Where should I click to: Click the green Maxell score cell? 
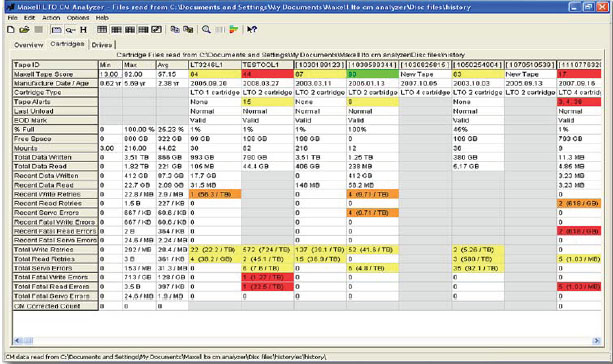(373, 74)
